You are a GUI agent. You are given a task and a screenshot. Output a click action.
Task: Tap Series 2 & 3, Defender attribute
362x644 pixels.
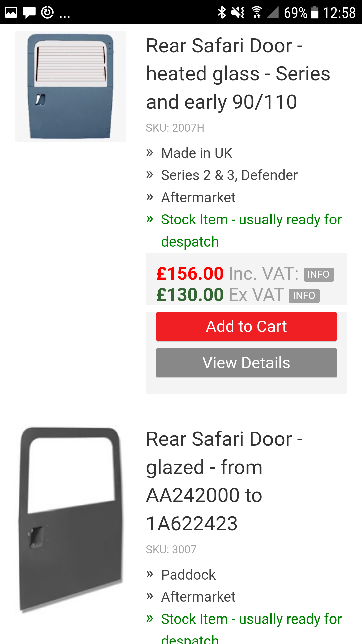tap(229, 175)
